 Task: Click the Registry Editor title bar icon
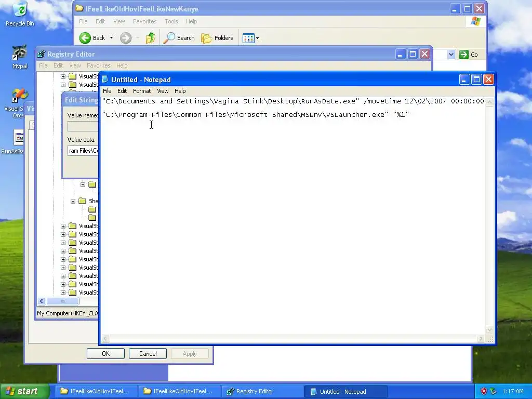42,54
